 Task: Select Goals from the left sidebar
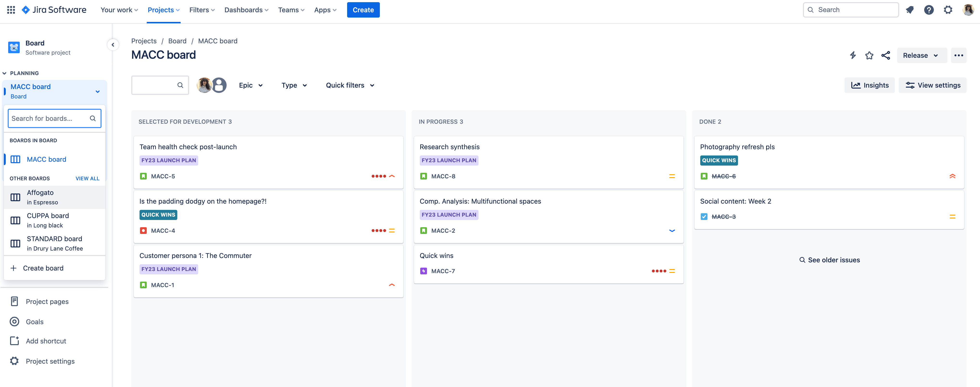(34, 321)
